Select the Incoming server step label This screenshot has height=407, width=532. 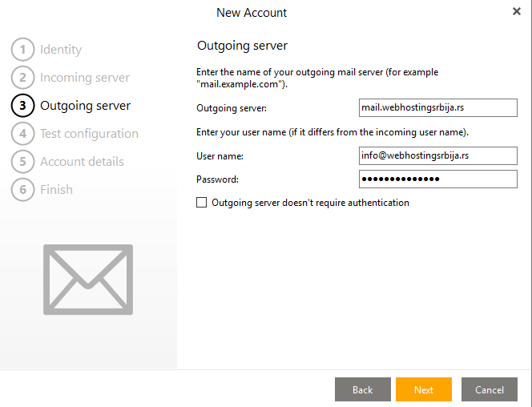85,78
